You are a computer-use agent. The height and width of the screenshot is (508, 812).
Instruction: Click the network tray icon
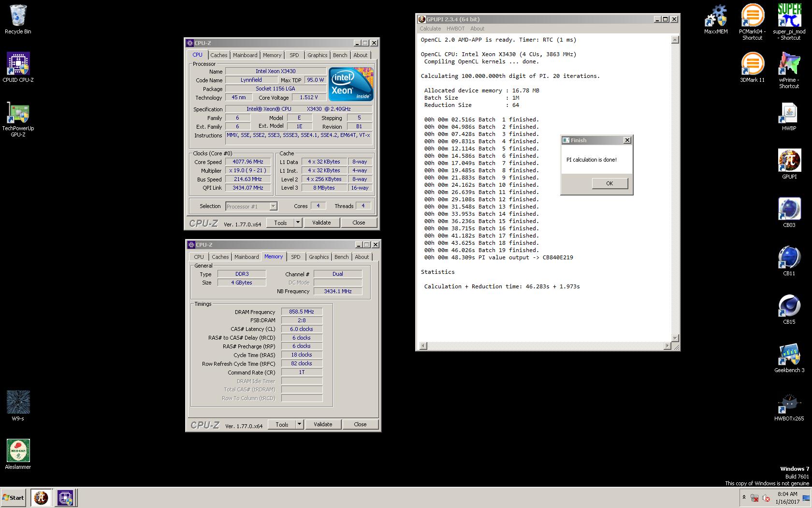754,498
